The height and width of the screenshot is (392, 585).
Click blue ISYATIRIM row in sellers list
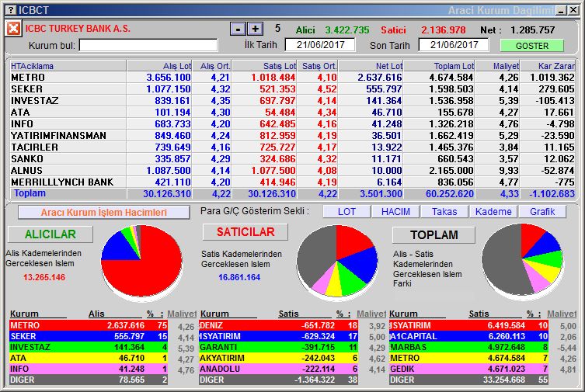tap(279, 336)
